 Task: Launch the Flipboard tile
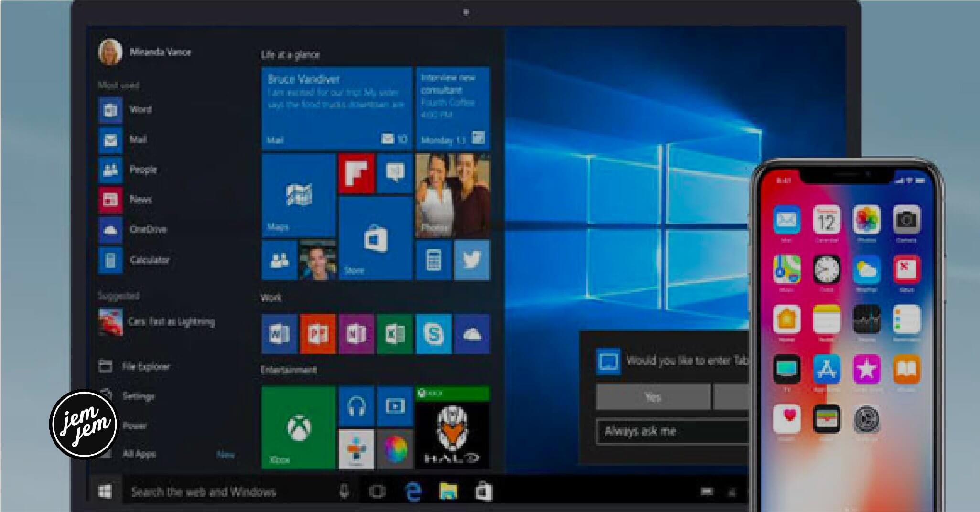pos(356,173)
